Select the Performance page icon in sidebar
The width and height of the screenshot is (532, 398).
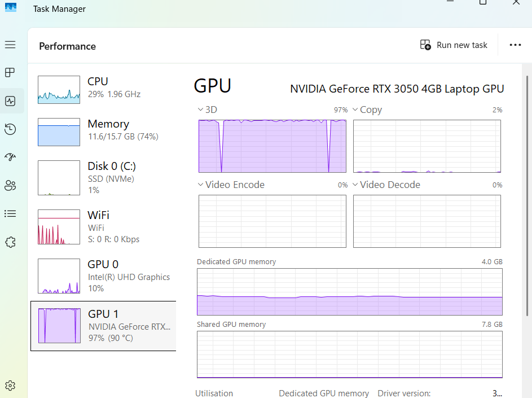(10, 101)
